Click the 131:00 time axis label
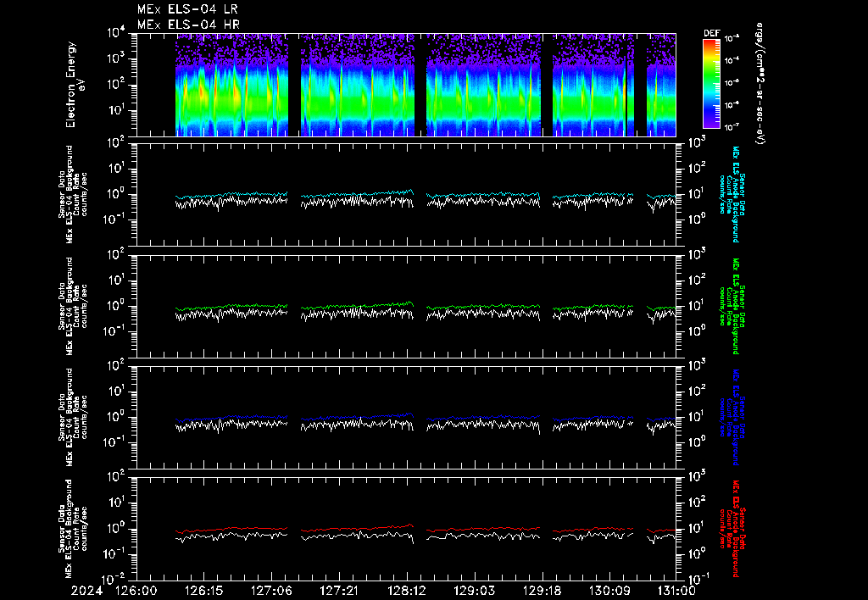The width and height of the screenshot is (868, 600). (676, 591)
